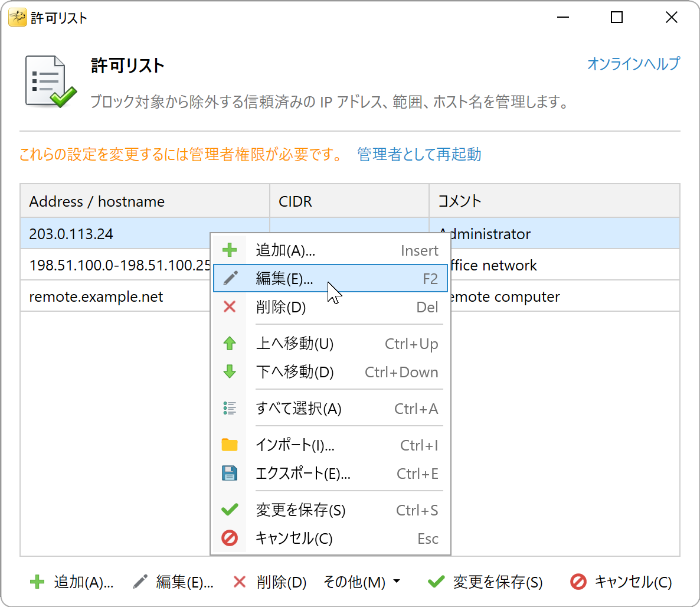700x607 pixels.
Task: Click the green plus icon beside 追加(A) in context menu
Action: click(x=230, y=250)
